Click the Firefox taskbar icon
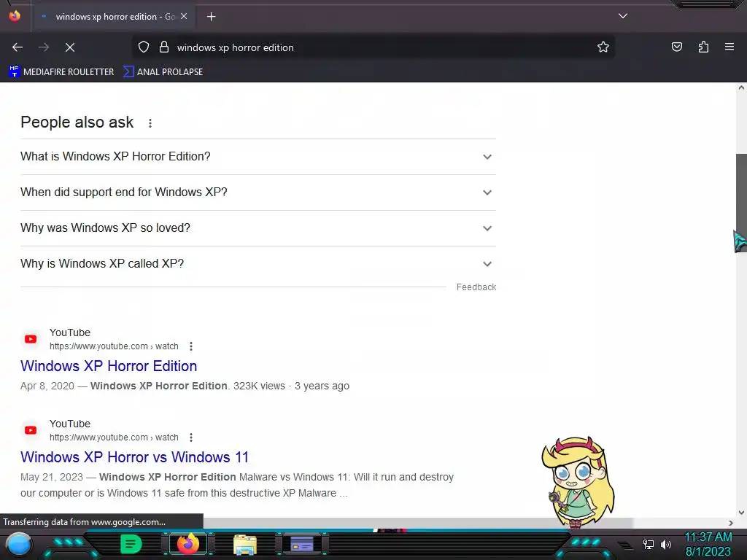 click(187, 544)
